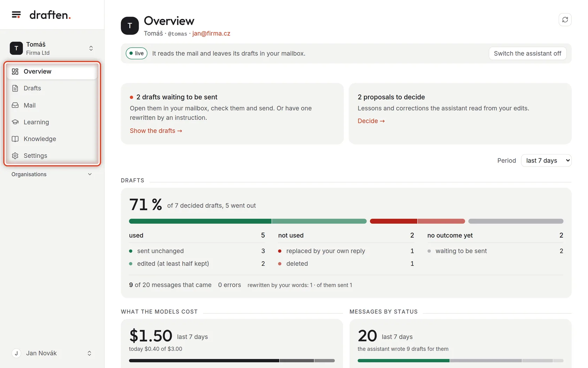This screenshot has width=588, height=368.
Task: Click the "9 of 20 messages that came" text
Action: pyautogui.click(x=170, y=285)
